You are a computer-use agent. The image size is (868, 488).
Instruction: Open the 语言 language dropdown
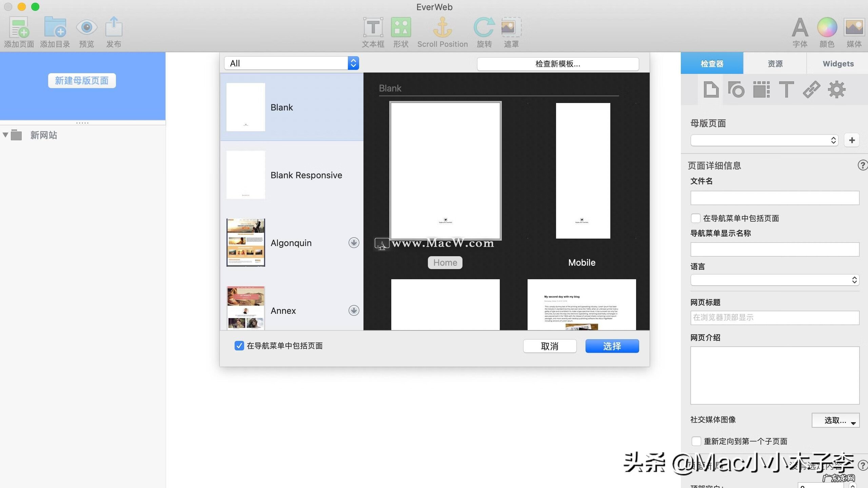click(774, 280)
